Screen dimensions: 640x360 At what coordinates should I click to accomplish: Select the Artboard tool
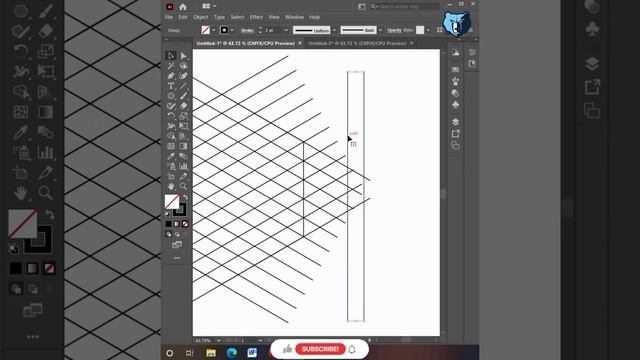pos(171,176)
